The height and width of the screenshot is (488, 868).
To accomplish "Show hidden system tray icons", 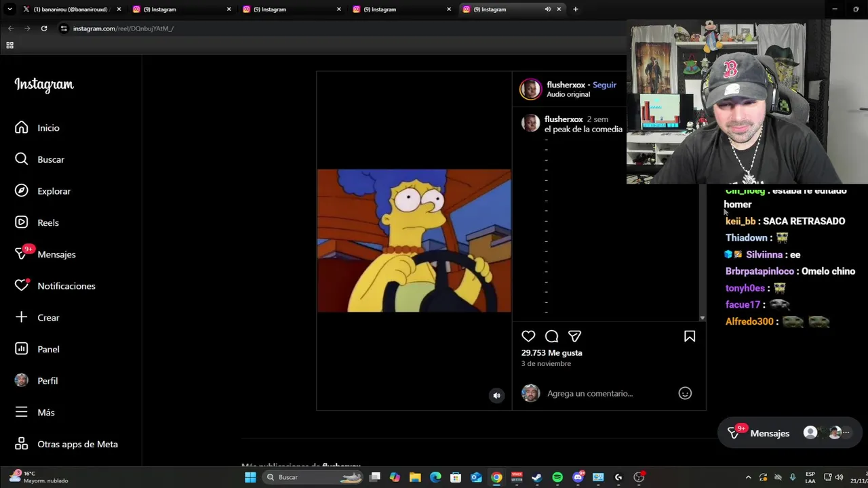I will click(x=748, y=477).
